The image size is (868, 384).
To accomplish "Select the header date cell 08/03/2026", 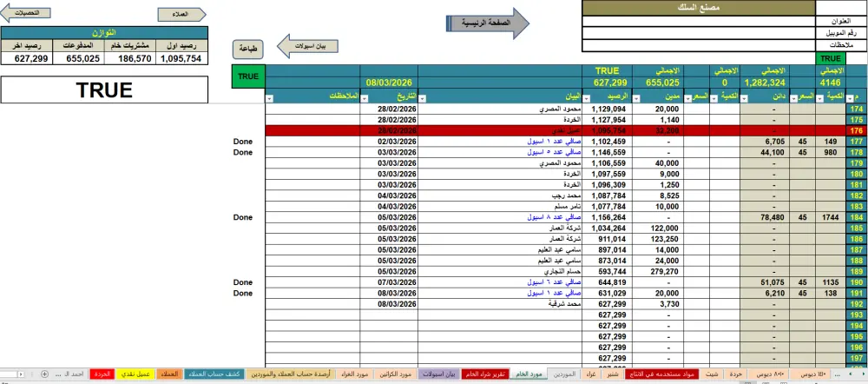I will 389,83.
